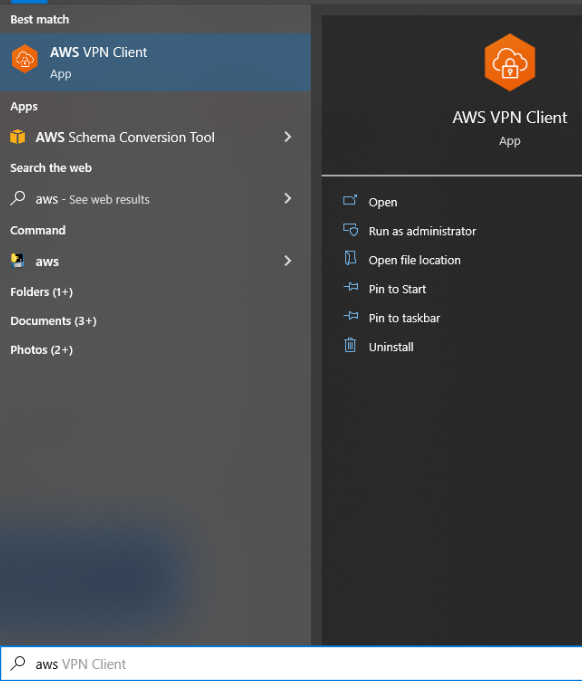The image size is (582, 681).
Task: Expand the aws command details arrow
Action: tap(288, 261)
